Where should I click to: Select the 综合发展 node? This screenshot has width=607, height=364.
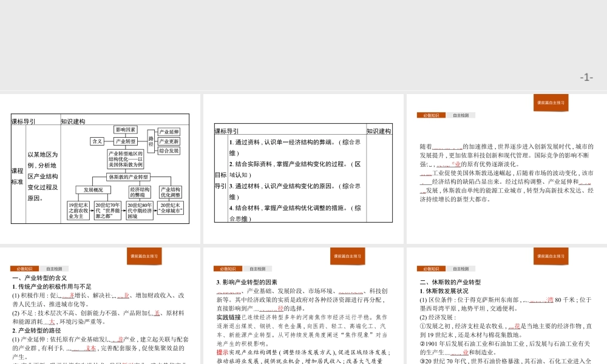tap(169, 150)
